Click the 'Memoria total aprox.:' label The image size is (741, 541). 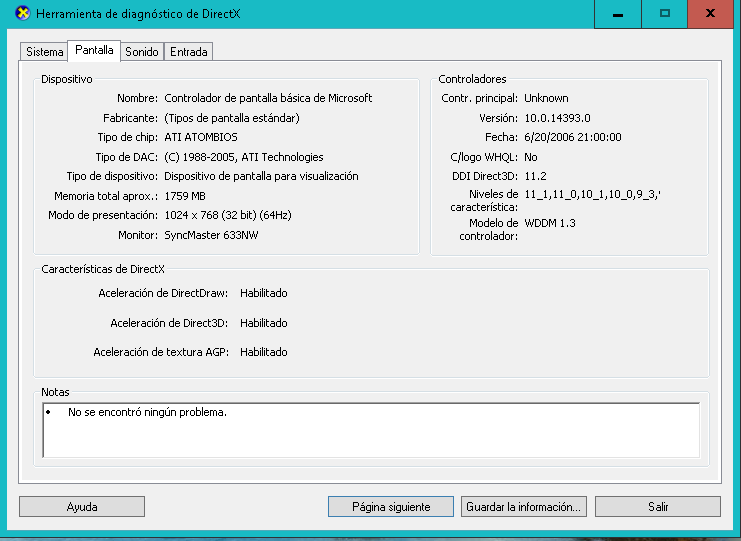[106, 196]
